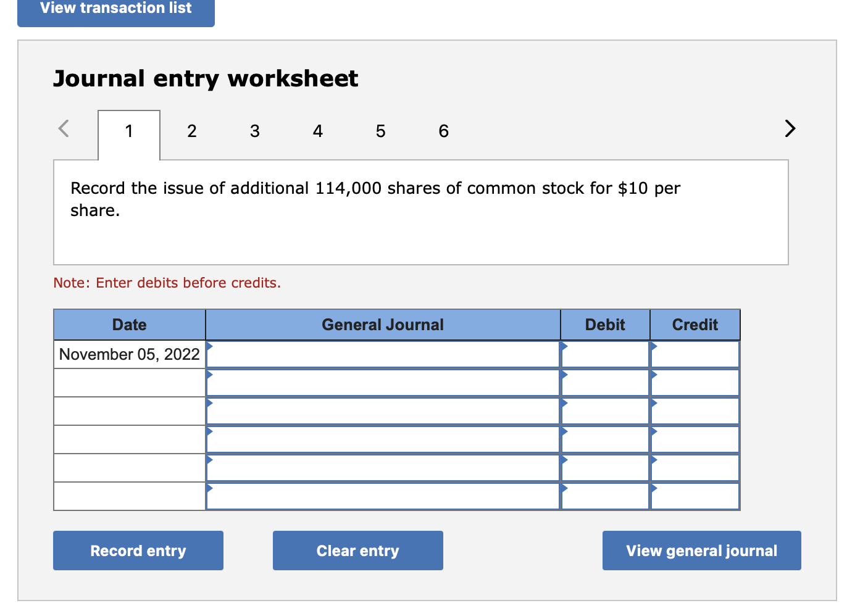Screen dimensions: 868x611
Task: Go to next entry with right chevron
Action: click(x=790, y=128)
